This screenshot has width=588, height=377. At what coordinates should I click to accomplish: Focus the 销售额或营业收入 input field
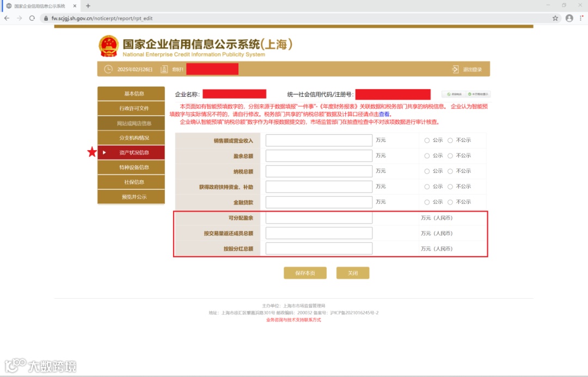tap(318, 140)
